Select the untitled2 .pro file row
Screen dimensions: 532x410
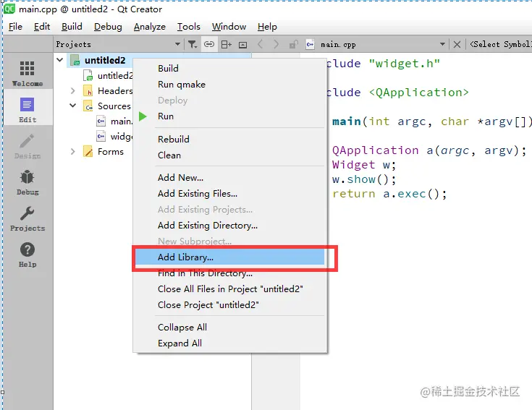[108, 75]
